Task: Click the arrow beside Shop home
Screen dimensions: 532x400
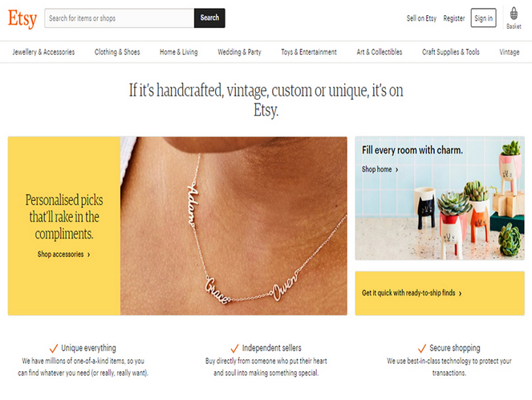Action: (396, 169)
